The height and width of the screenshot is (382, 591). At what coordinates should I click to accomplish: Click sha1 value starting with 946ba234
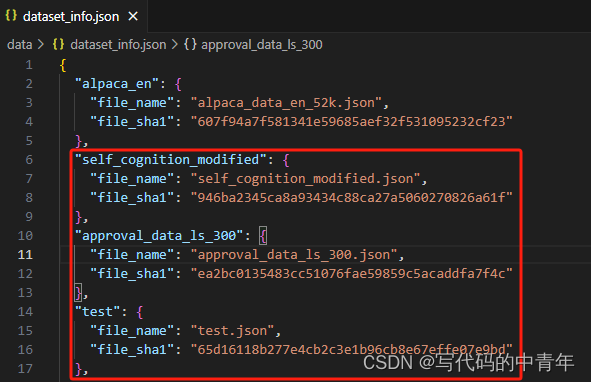pyautogui.click(x=351, y=197)
